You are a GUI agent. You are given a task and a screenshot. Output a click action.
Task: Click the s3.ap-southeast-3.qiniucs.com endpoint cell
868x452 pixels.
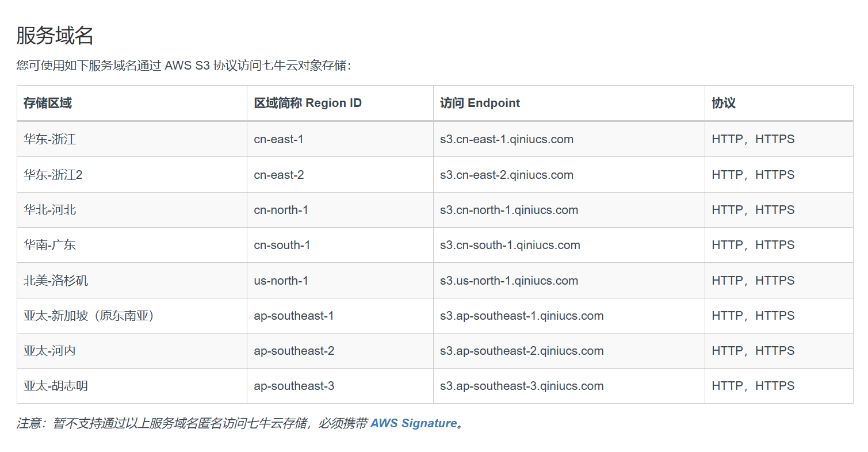[521, 386]
